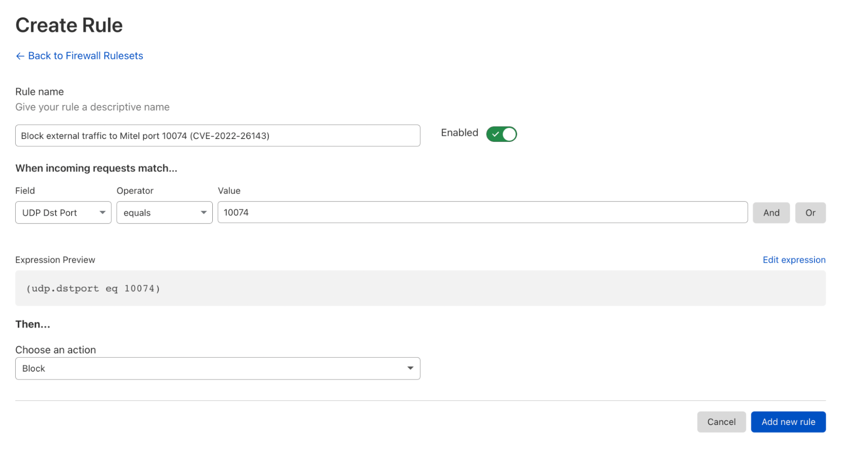868x461 pixels.
Task: Click the Create Rule heading
Action: [x=69, y=25]
